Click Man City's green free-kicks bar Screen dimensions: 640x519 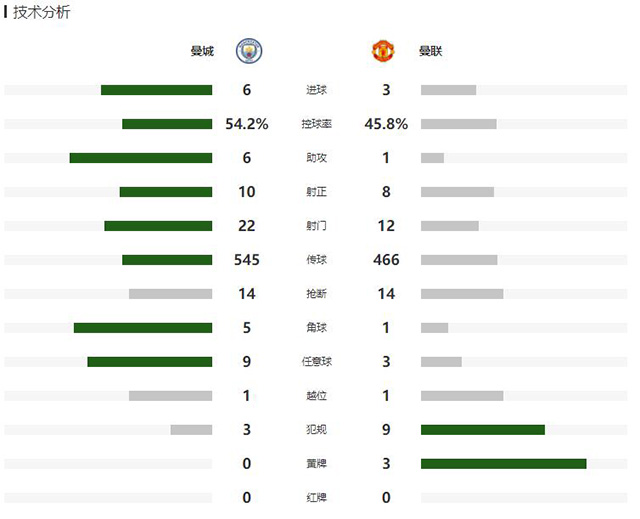(149, 361)
